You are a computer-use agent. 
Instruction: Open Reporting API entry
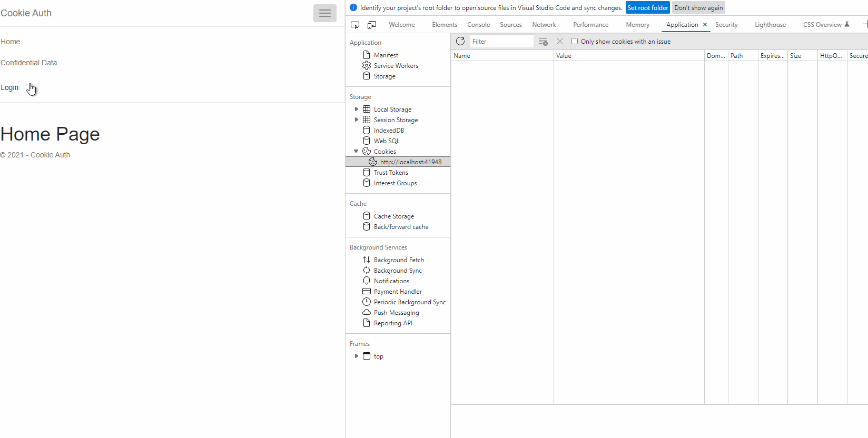click(393, 323)
